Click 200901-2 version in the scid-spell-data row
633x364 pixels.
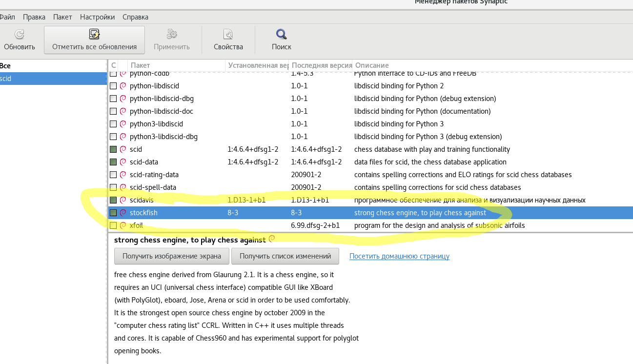(306, 187)
